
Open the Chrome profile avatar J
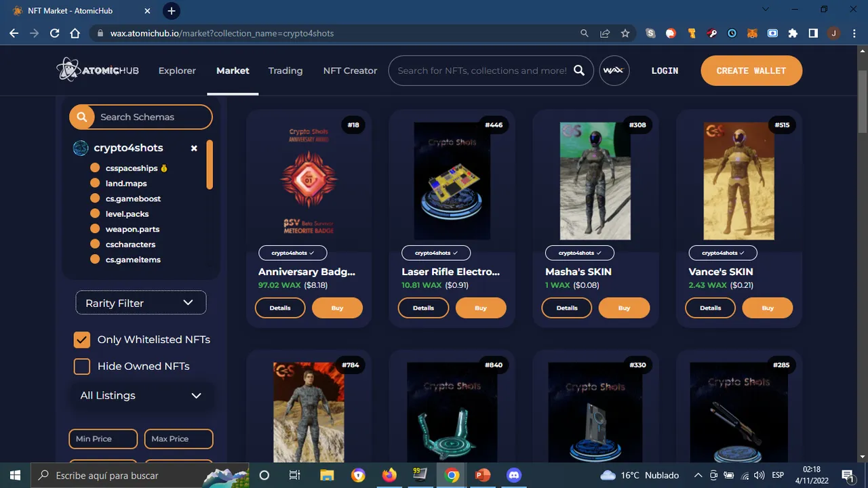pos(833,33)
